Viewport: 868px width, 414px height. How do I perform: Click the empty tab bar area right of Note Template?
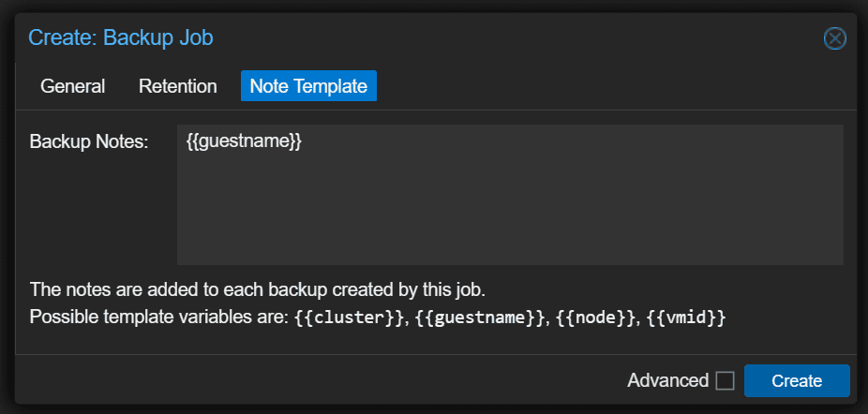[609, 86]
